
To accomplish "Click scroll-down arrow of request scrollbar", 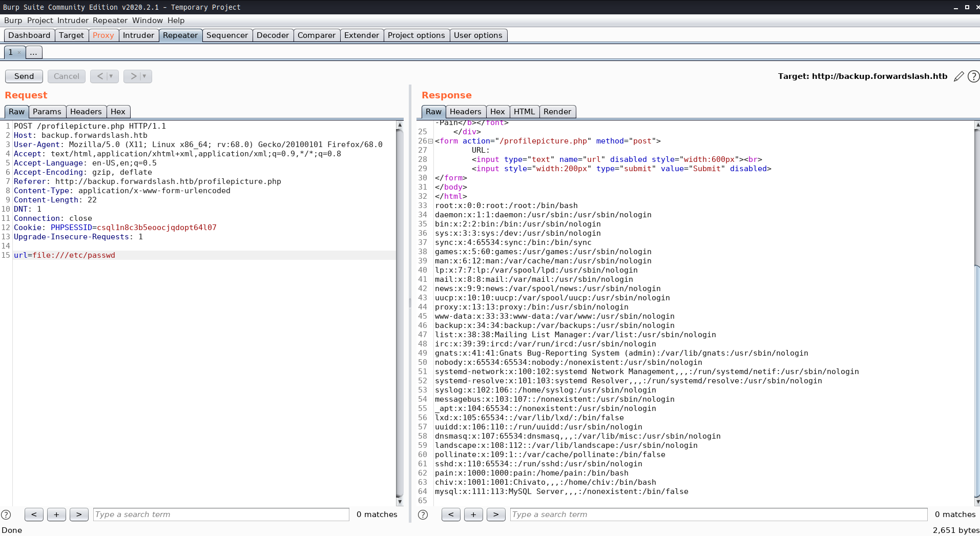I will tap(400, 502).
